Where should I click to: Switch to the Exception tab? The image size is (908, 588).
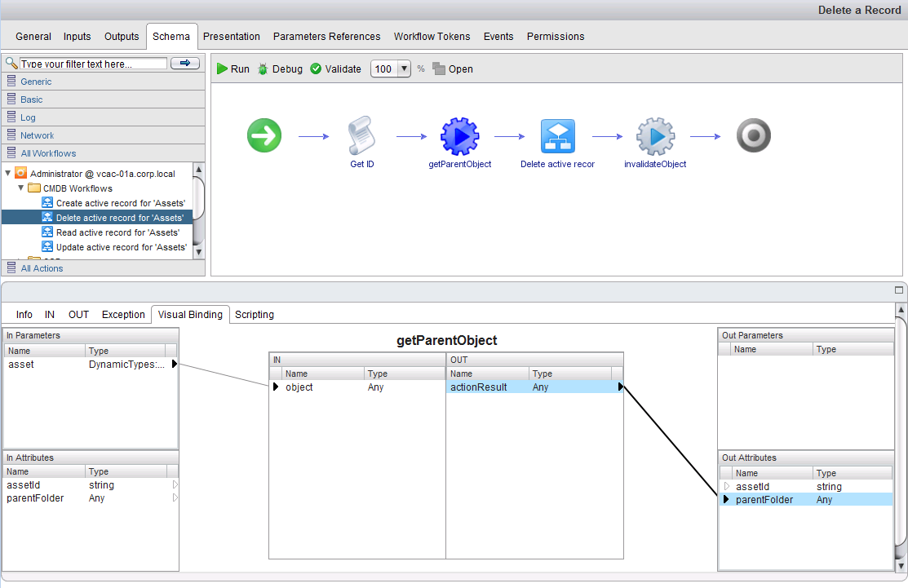(x=123, y=314)
